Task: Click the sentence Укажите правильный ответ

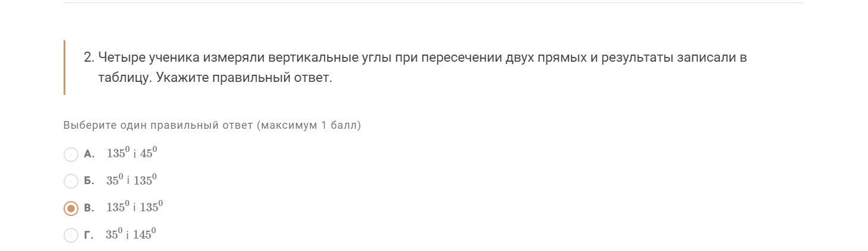Action: pyautogui.click(x=244, y=78)
